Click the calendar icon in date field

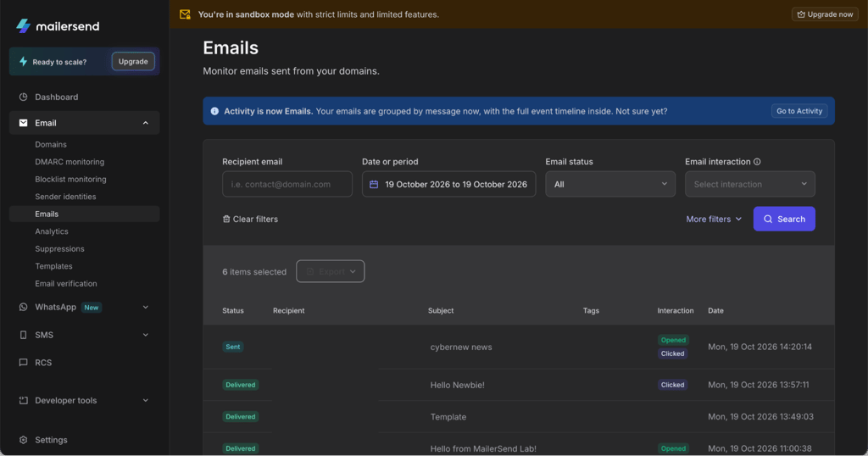pos(374,184)
